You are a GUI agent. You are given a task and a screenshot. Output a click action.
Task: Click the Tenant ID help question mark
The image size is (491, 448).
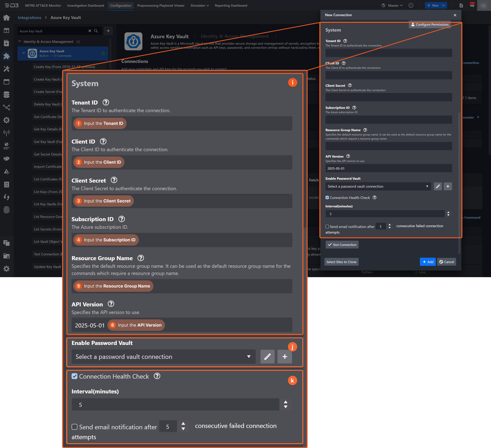(345, 41)
